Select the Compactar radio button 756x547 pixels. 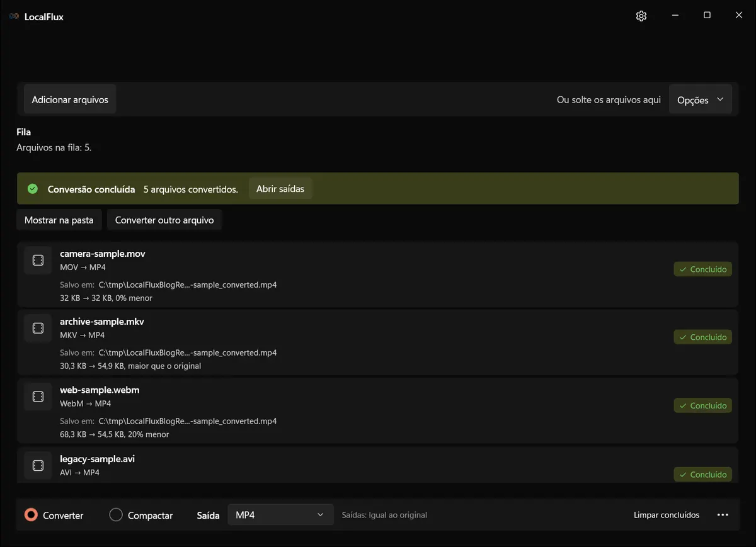click(x=116, y=515)
